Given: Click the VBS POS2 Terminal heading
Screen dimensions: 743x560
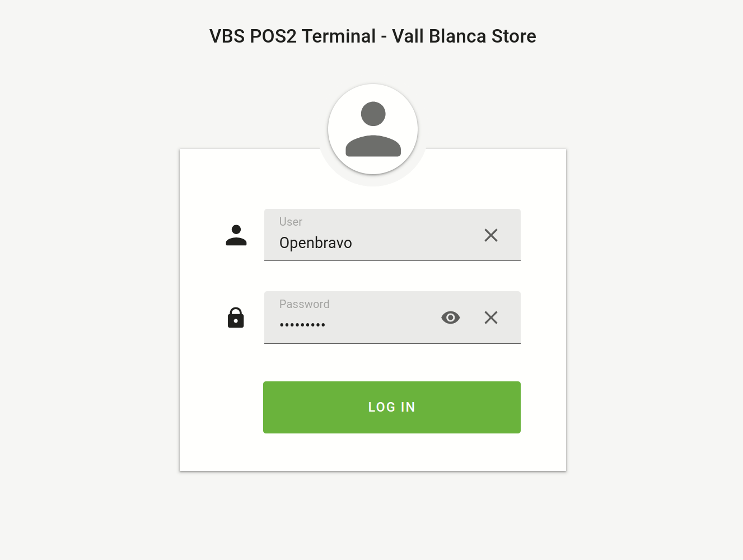Looking at the screenshot, I should 292,36.
